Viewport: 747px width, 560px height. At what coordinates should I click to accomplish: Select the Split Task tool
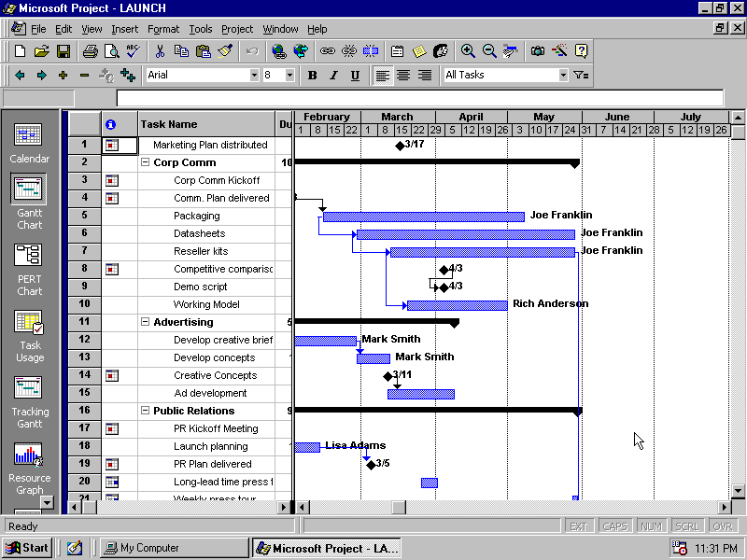(371, 51)
